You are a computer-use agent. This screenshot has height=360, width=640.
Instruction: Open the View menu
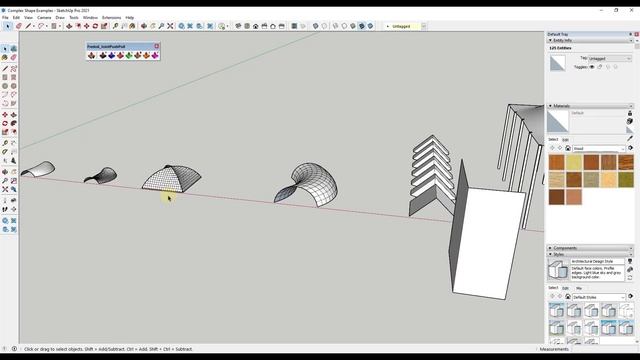[28, 18]
